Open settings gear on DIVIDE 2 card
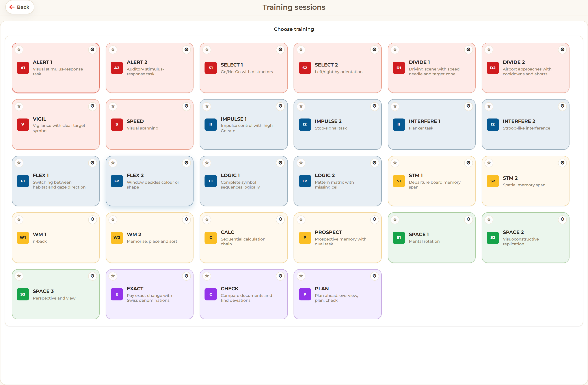The width and height of the screenshot is (588, 385). pyautogui.click(x=562, y=50)
